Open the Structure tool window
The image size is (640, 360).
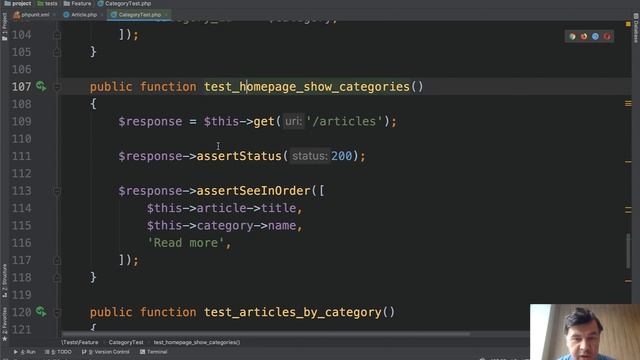pos(4,280)
